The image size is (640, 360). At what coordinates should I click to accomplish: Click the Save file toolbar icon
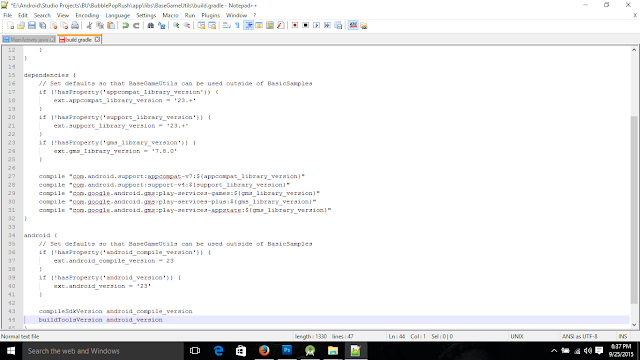32,26
